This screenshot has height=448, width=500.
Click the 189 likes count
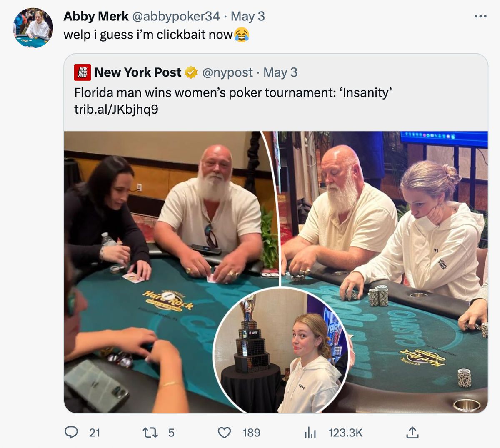click(251, 433)
